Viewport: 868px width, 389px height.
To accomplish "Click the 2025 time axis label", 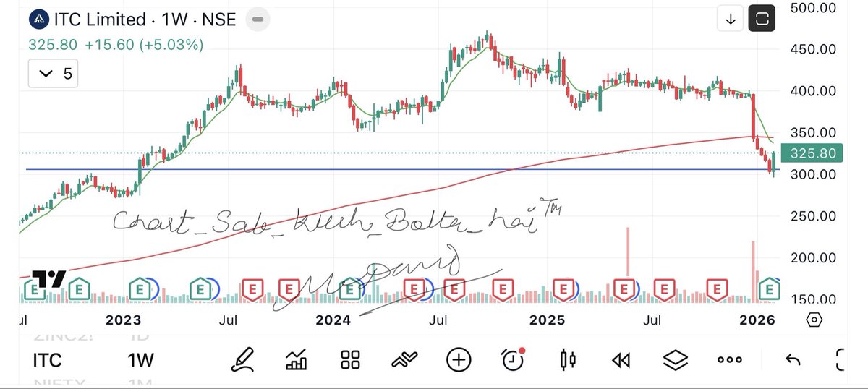I will pos(548,320).
